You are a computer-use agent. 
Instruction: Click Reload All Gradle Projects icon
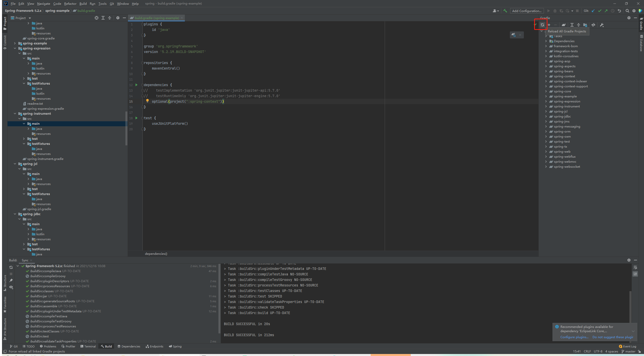click(x=542, y=25)
